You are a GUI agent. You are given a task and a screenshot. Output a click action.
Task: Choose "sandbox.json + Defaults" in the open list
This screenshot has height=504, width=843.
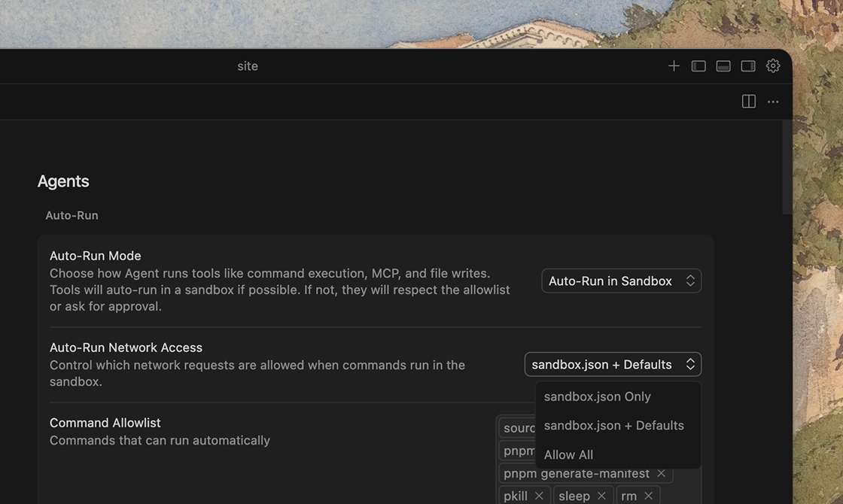coord(614,426)
